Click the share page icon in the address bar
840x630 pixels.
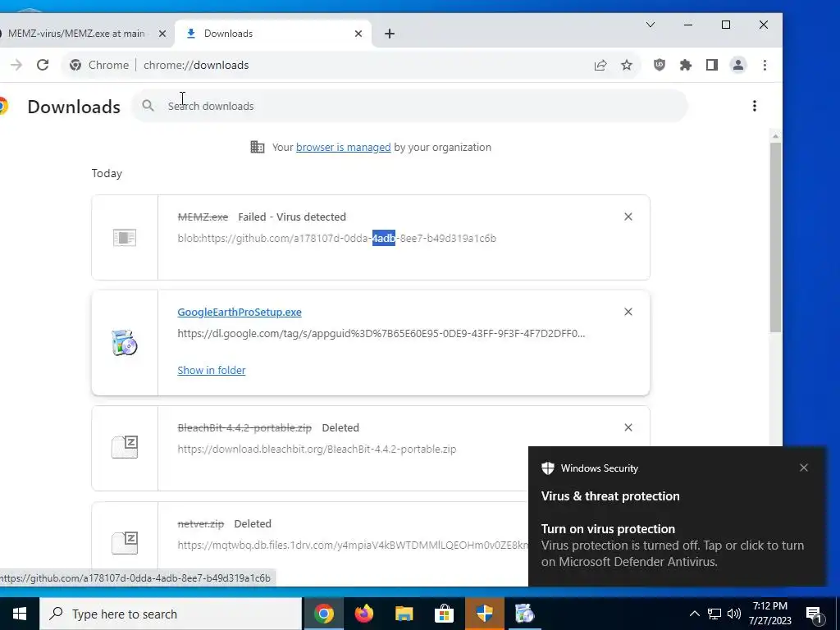point(600,65)
